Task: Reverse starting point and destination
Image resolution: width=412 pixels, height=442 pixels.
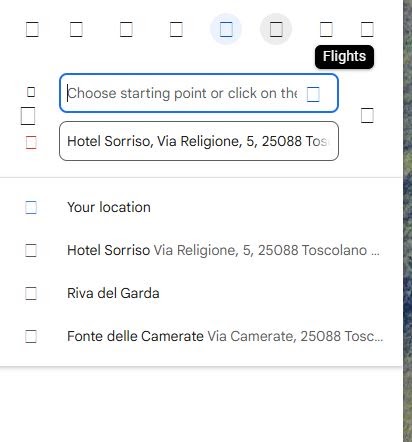Action: [x=367, y=115]
